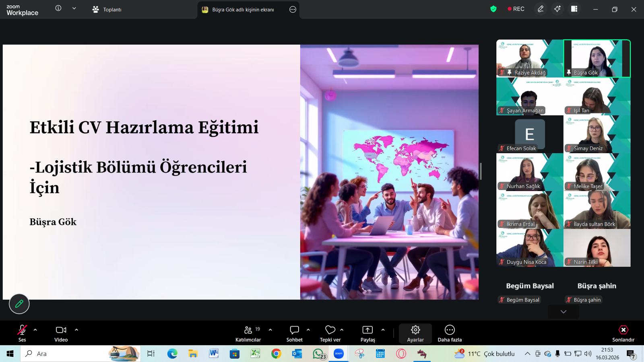Click the green encryption shield icon
Image resolution: width=644 pixels, height=362 pixels.
coord(493,9)
